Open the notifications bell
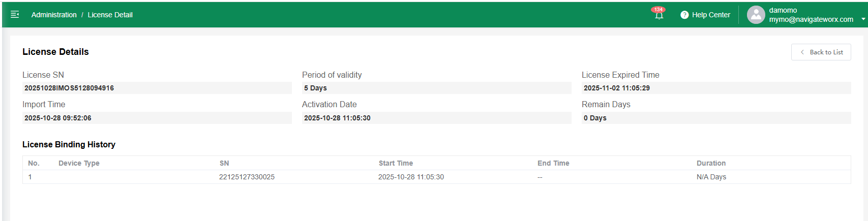868x221 pixels. (x=659, y=16)
